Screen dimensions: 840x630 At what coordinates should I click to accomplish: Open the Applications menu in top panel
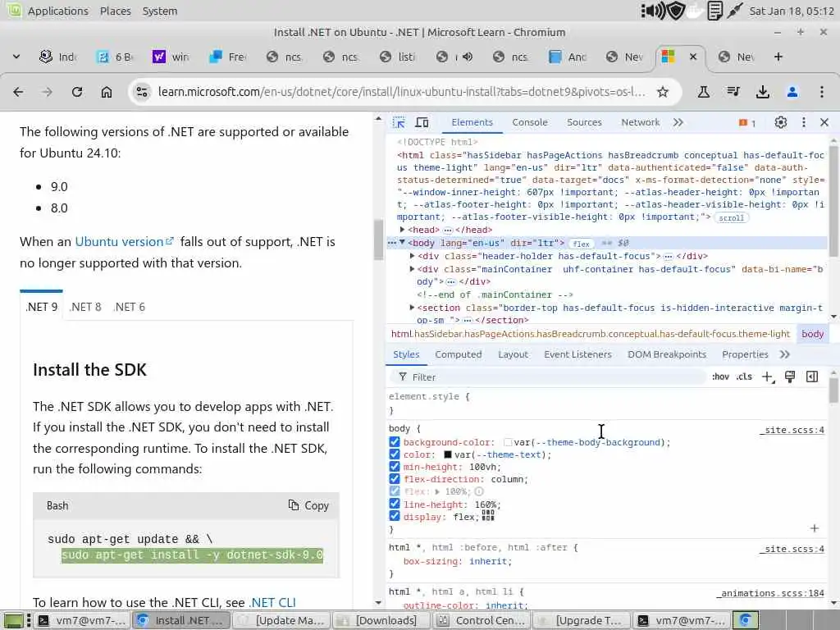(x=58, y=11)
